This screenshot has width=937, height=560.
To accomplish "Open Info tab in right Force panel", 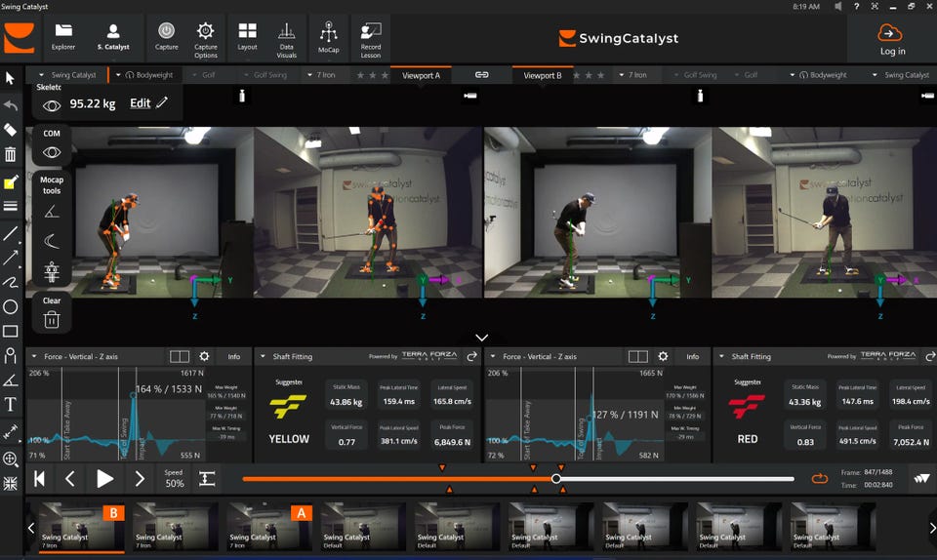I will [x=693, y=356].
